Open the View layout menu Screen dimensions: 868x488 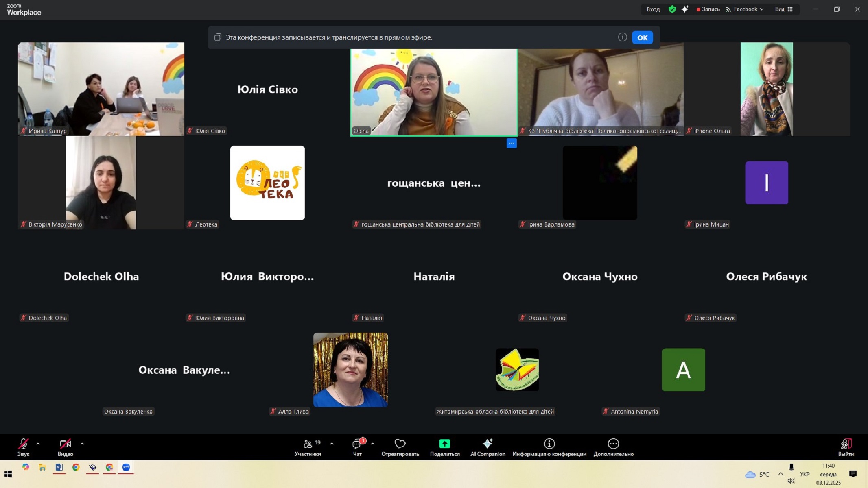coord(783,9)
